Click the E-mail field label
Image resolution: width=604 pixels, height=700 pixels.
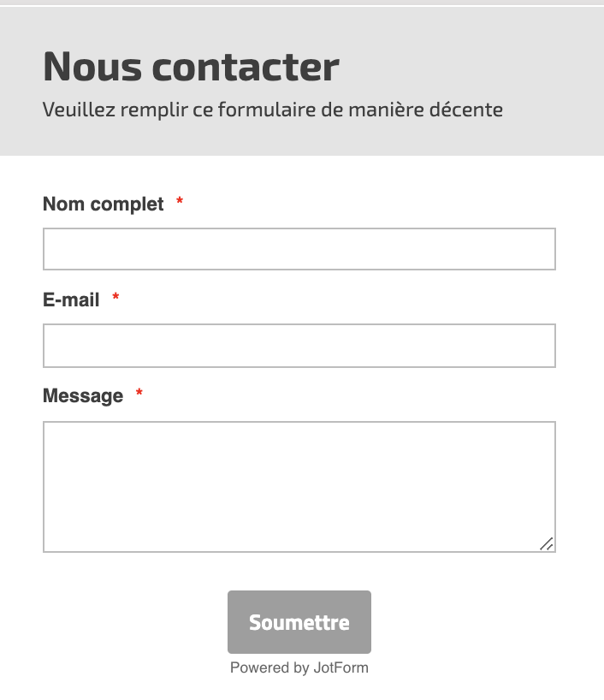point(71,300)
